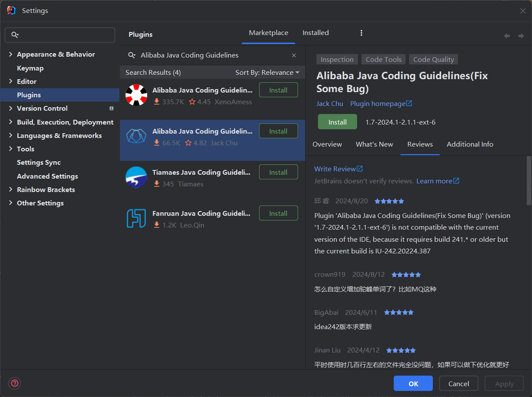Switch to the Installed tab
Viewport: 532px width, 397px height.
pos(316,33)
